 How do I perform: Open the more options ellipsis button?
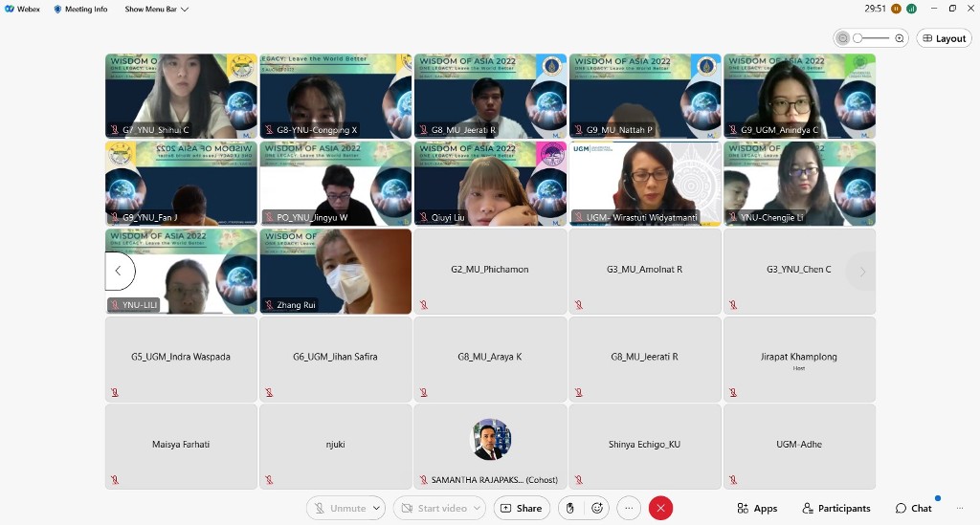tap(629, 509)
